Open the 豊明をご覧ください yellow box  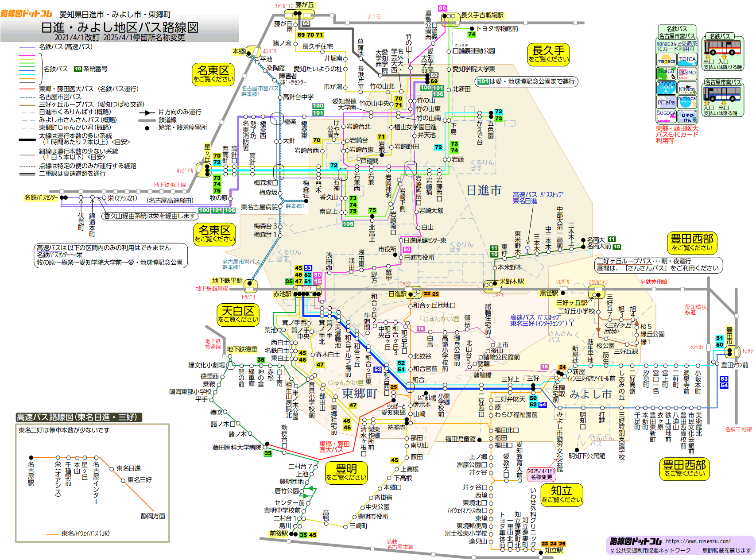coord(346,473)
